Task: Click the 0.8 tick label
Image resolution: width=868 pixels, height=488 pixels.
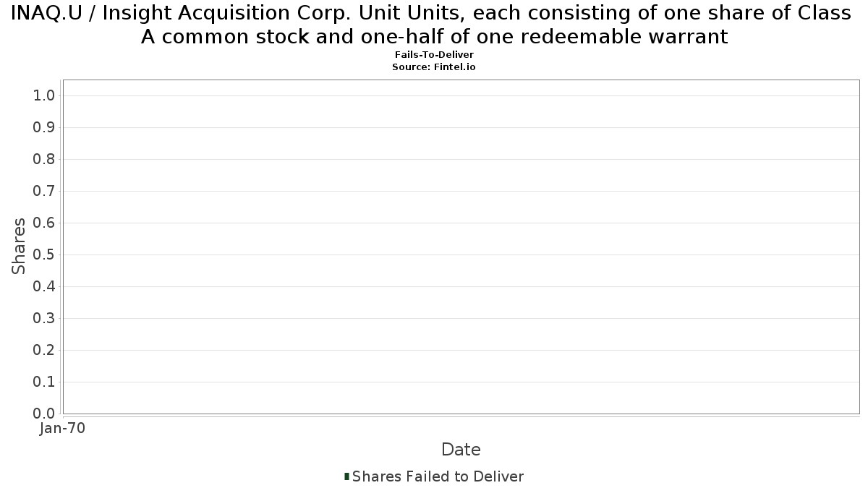Action: point(45,159)
